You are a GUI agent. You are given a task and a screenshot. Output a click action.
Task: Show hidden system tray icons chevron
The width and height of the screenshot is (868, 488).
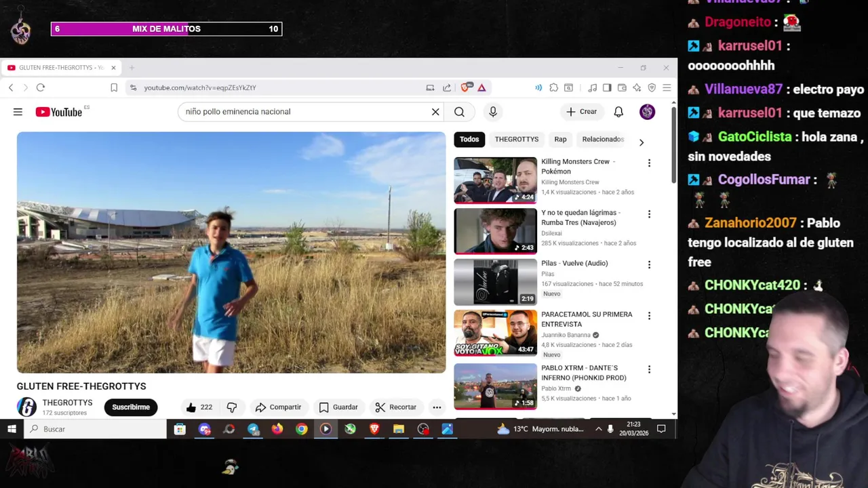click(598, 429)
